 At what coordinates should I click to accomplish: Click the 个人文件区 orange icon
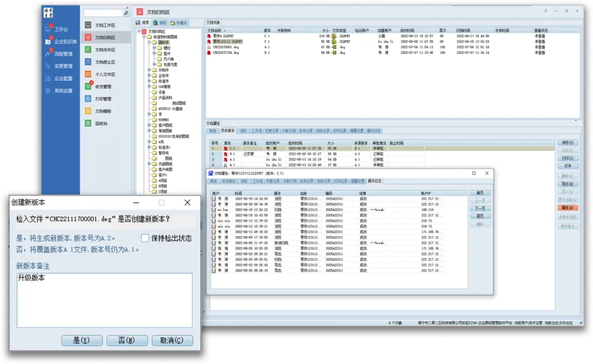tap(88, 74)
